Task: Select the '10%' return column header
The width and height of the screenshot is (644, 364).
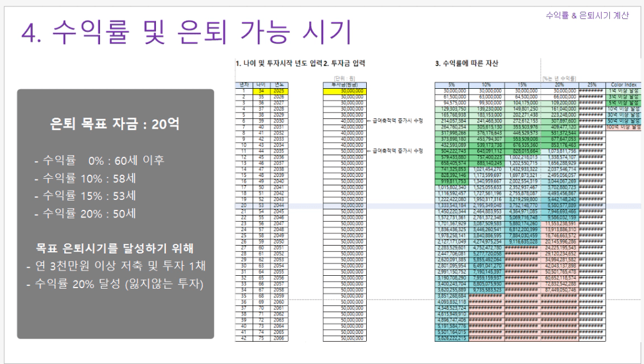Action: point(486,85)
